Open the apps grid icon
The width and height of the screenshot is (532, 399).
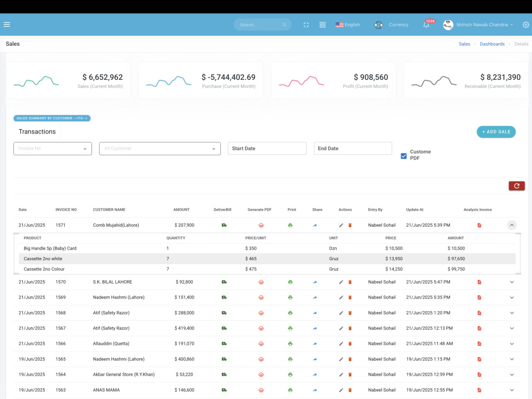322,25
